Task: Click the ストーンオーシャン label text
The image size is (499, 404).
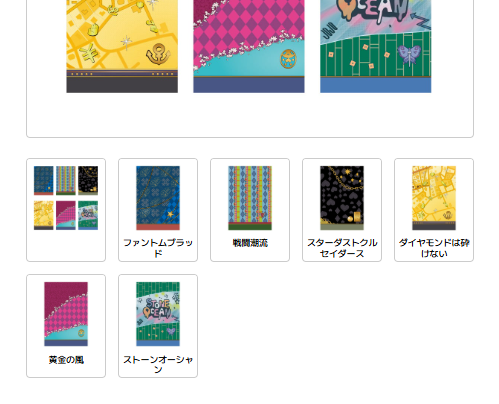Action: (158, 364)
